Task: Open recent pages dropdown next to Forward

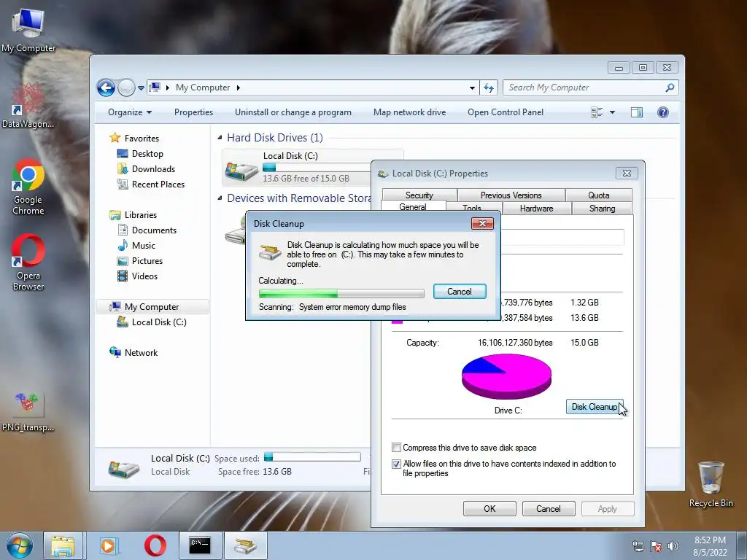Action: [141, 88]
